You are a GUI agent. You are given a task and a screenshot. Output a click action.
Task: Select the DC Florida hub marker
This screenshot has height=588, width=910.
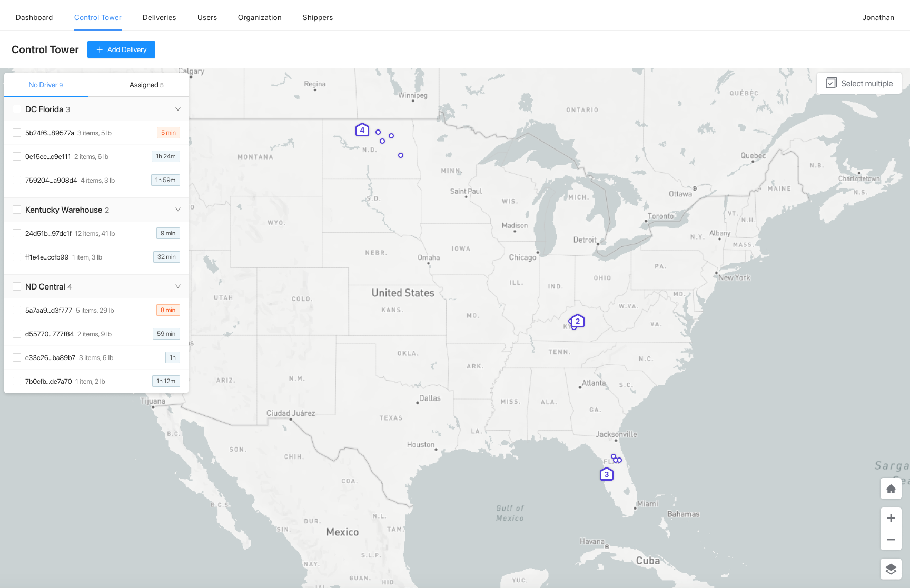(x=607, y=474)
